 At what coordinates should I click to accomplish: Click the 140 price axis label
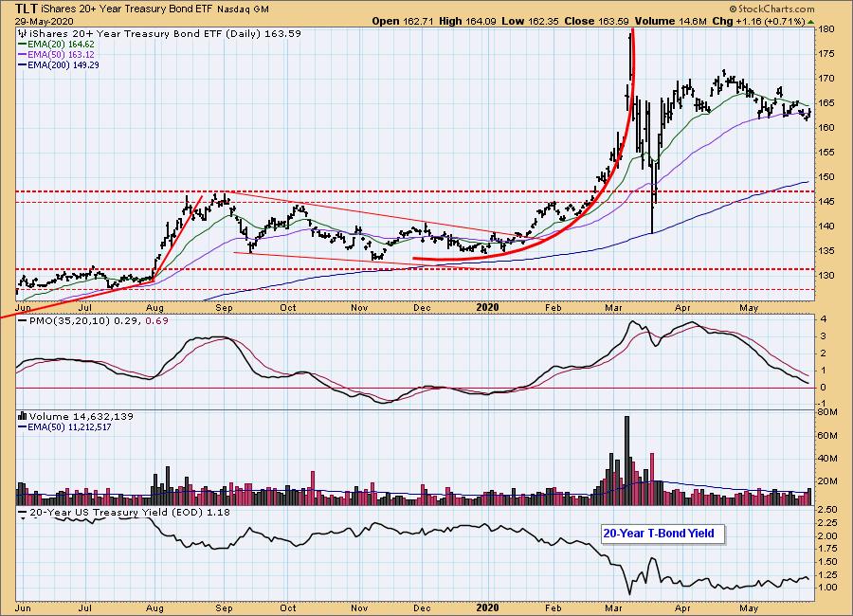[826, 226]
